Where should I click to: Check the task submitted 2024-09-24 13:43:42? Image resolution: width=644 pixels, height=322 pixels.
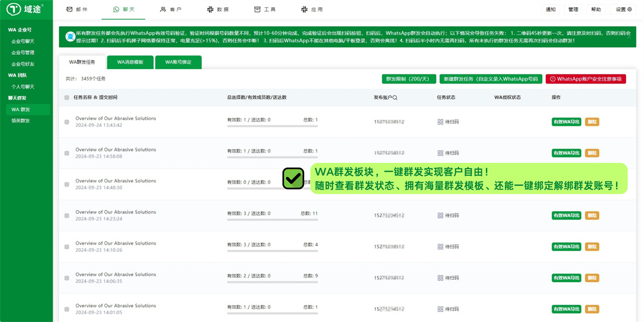(x=67, y=122)
